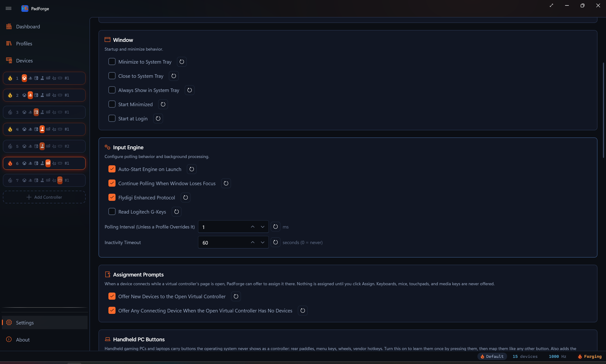Reset Auto-Start Engine on Launch setting
The width and height of the screenshot is (606, 364).
tap(192, 169)
